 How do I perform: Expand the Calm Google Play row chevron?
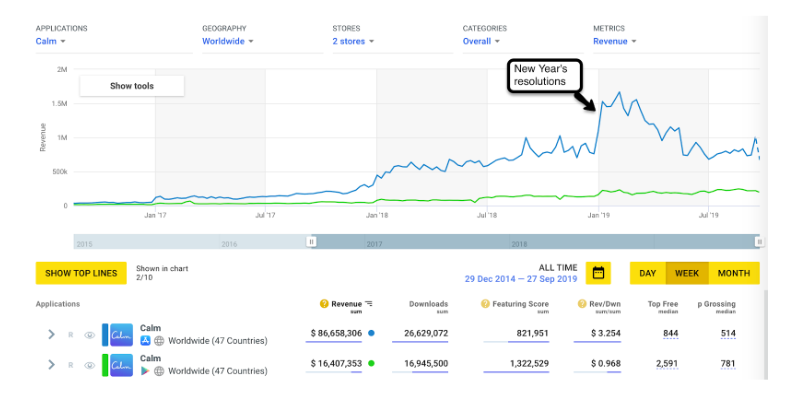point(51,365)
